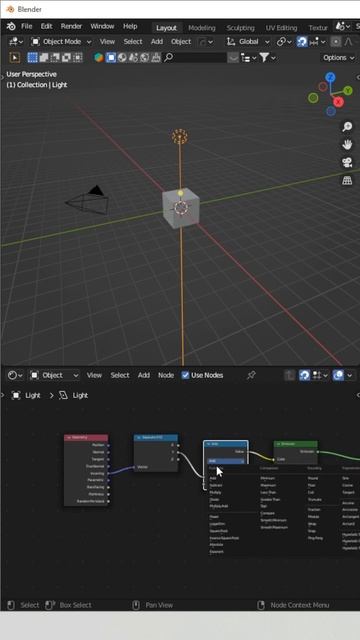The width and height of the screenshot is (360, 640).
Task: Toggle node editor overlays icon
Action: (x=338, y=375)
